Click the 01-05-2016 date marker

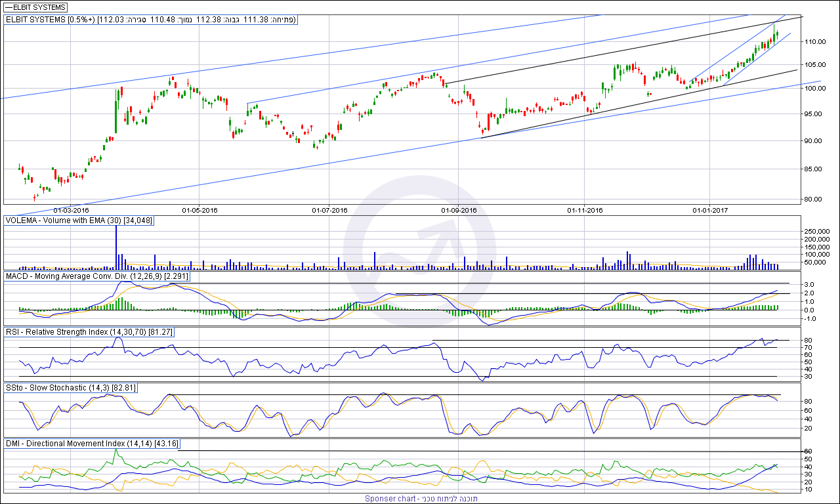pyautogui.click(x=199, y=211)
